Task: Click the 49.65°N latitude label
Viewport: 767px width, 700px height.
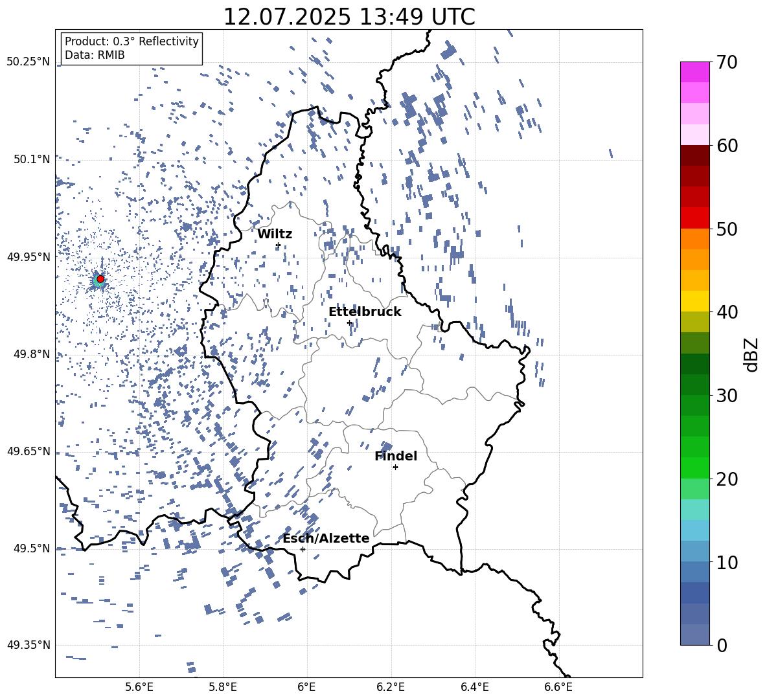Action: coord(29,451)
